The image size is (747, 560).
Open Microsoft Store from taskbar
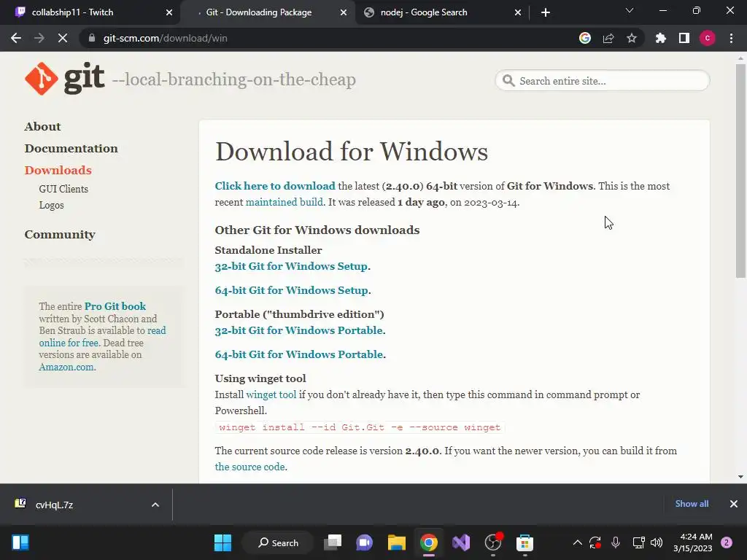tap(525, 542)
